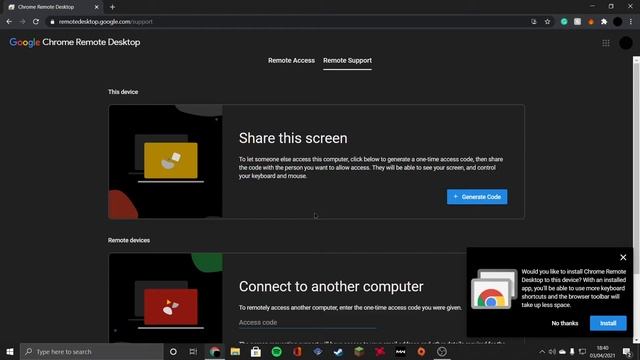Click the Chrome Remote Desktop icon in popup
This screenshot has height=360, width=640.
point(494,289)
